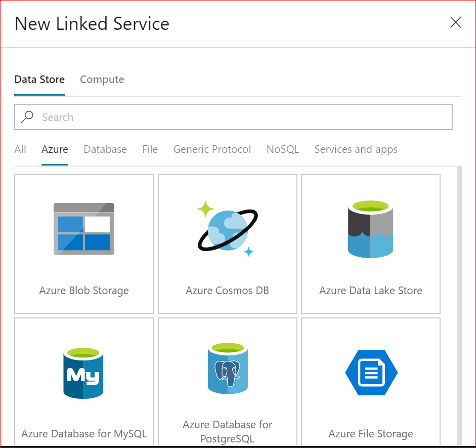Image resolution: width=476 pixels, height=448 pixels.
Task: Filter by NoSQL category
Action: [283, 149]
